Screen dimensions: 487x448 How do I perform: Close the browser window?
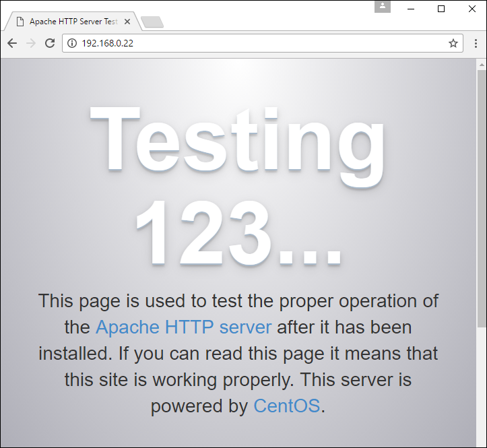coord(472,9)
